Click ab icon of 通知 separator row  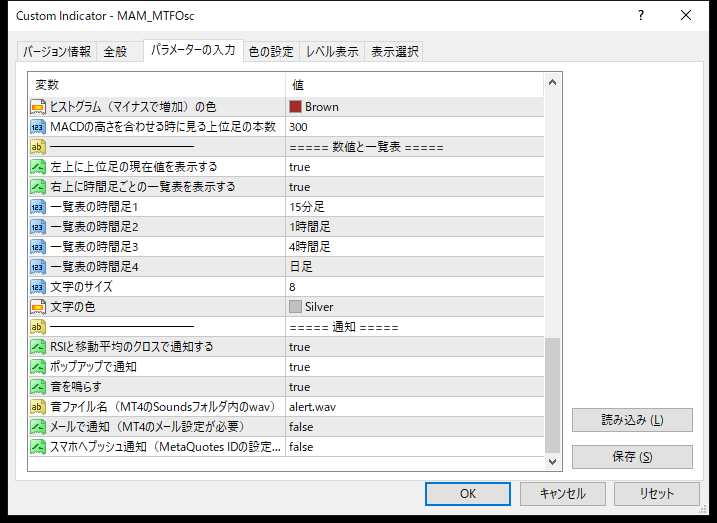(x=38, y=327)
